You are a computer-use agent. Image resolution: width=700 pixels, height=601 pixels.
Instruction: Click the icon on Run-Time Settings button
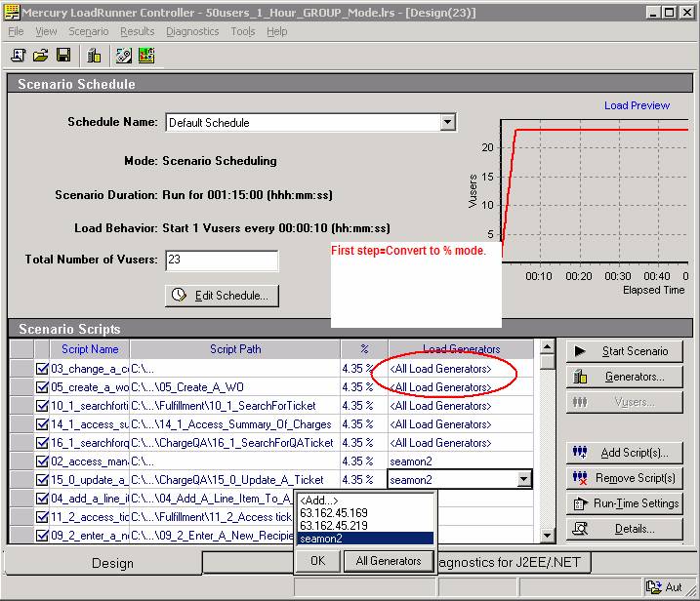point(580,503)
